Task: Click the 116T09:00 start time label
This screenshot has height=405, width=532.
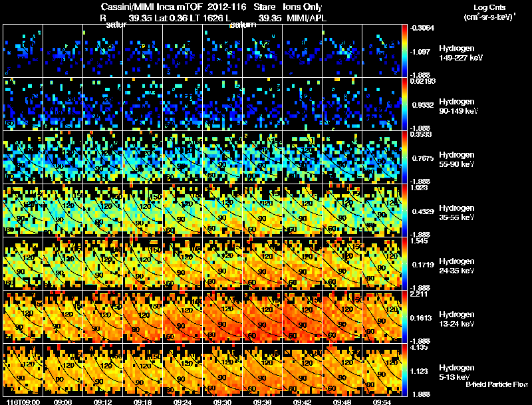Action: click(23, 402)
